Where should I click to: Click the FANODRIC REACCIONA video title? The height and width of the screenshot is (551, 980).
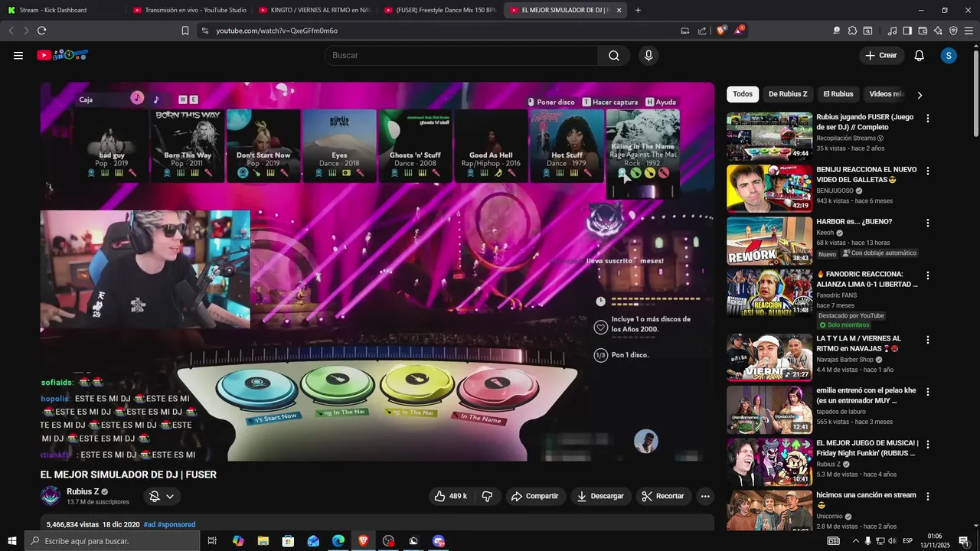pyautogui.click(x=867, y=279)
